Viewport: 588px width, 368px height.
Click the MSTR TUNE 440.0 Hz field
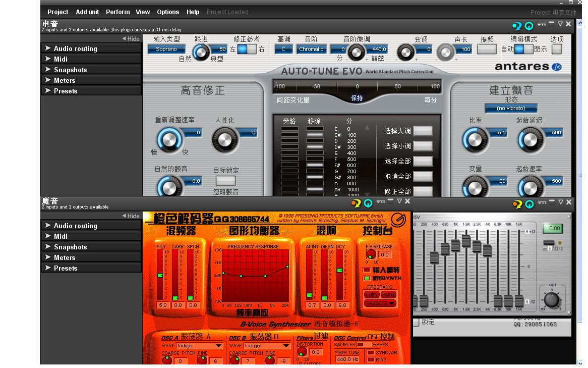[x=347, y=359]
